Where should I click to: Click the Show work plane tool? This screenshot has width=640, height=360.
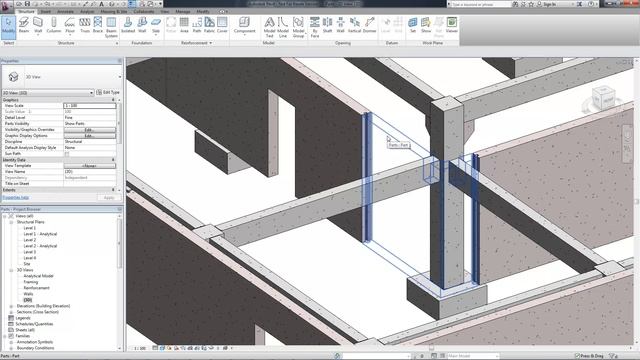point(426,25)
